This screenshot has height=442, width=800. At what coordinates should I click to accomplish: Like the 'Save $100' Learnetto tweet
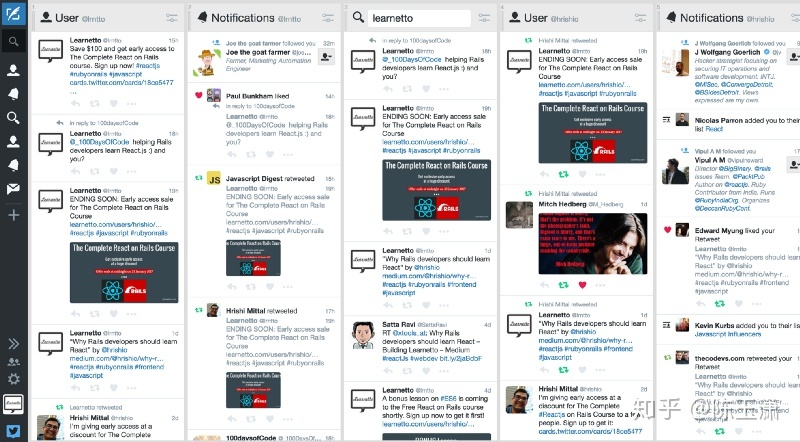113,104
